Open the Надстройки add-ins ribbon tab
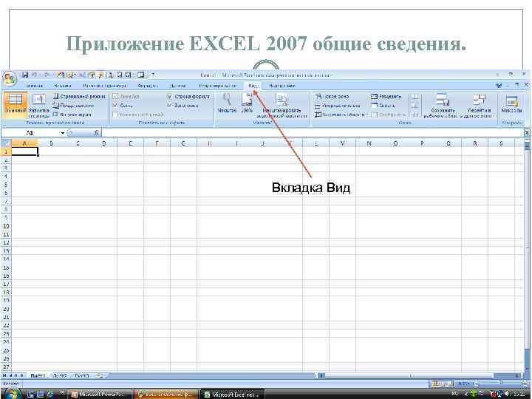 (x=282, y=86)
